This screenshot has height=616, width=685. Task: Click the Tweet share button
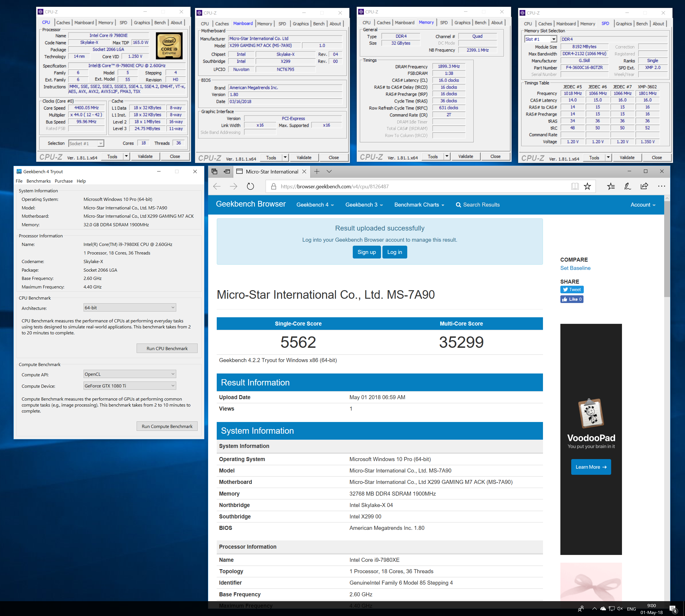coord(572,290)
